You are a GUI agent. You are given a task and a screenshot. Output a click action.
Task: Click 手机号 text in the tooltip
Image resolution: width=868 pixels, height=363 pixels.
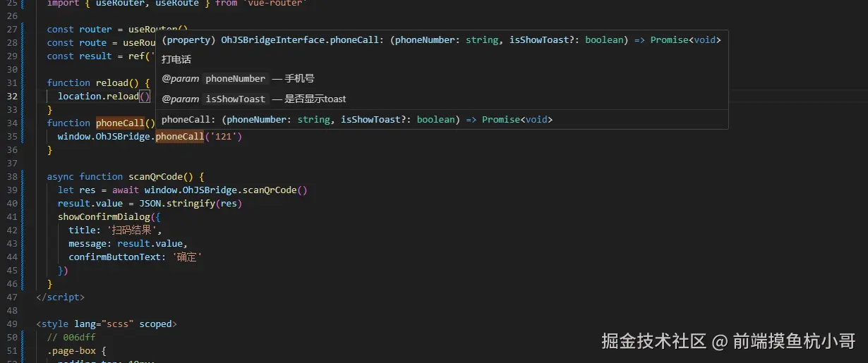[299, 79]
